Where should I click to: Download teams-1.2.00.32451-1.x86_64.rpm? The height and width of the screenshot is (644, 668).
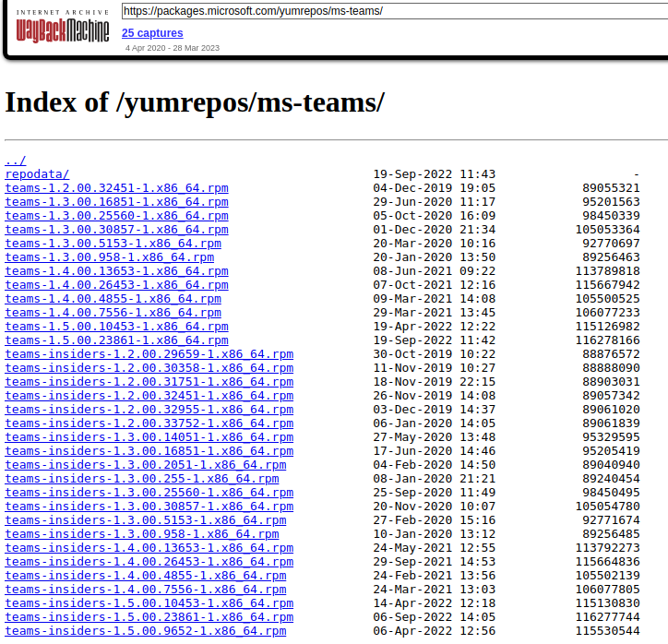click(117, 188)
